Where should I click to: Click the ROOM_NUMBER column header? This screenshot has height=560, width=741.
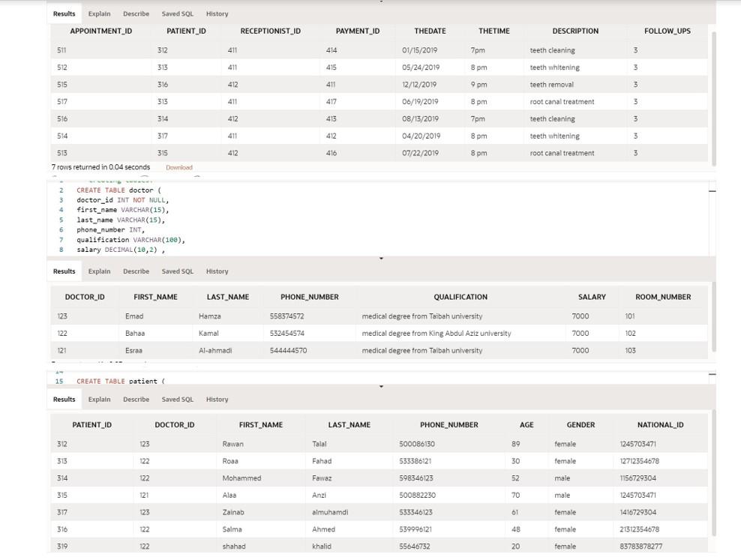(x=663, y=297)
